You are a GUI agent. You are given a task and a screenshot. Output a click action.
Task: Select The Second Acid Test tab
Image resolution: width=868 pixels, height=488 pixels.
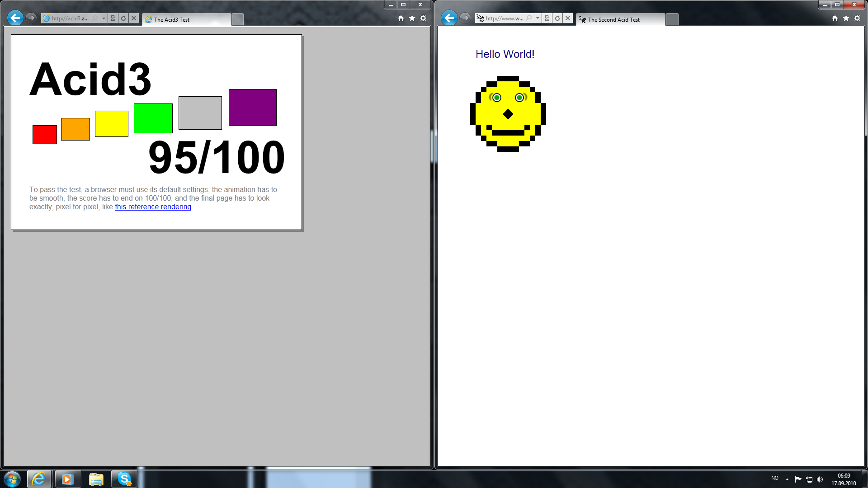point(621,19)
